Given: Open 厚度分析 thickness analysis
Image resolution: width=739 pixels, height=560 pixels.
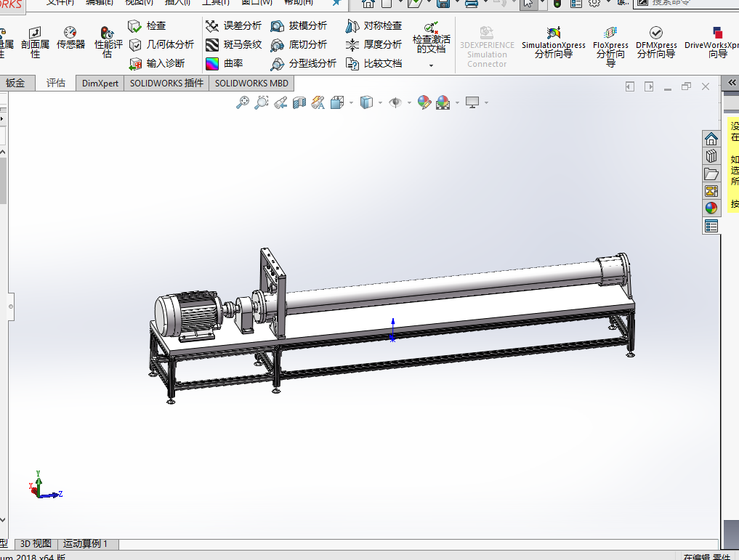Looking at the screenshot, I should (373, 44).
